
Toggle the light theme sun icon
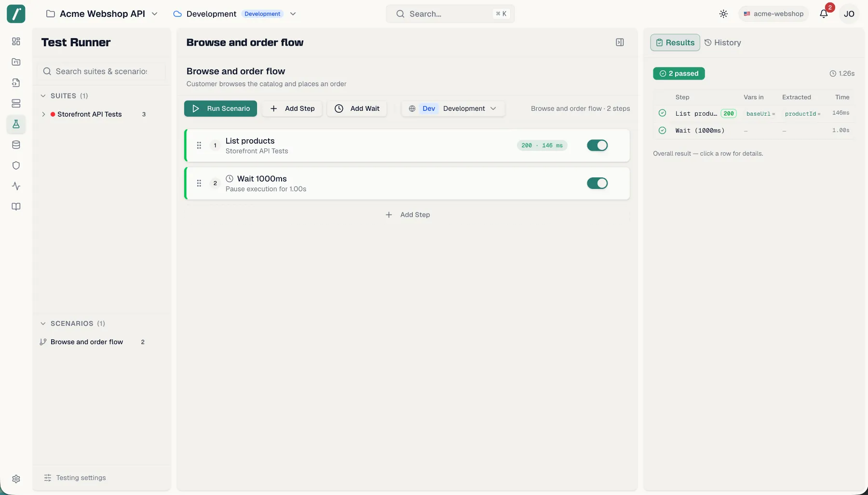(723, 14)
